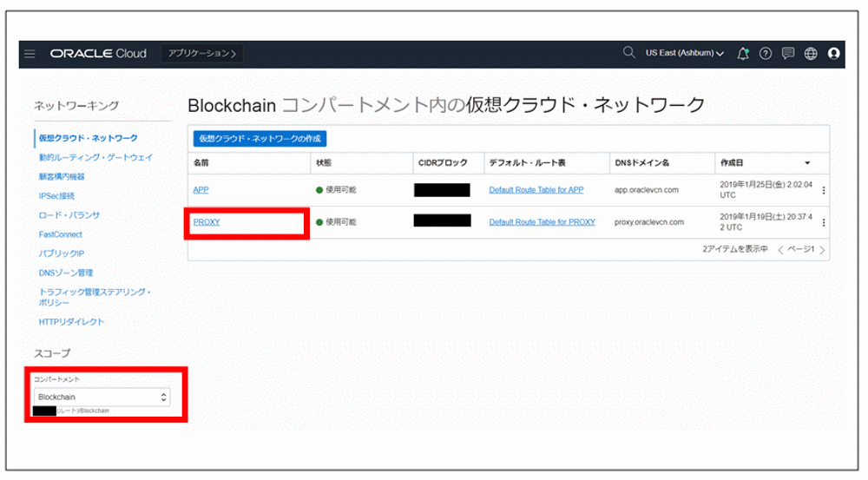This screenshot has height=480, width=868.
Task: Click 仮想クラウド・ネットワークの作成 button
Action: [x=260, y=138]
